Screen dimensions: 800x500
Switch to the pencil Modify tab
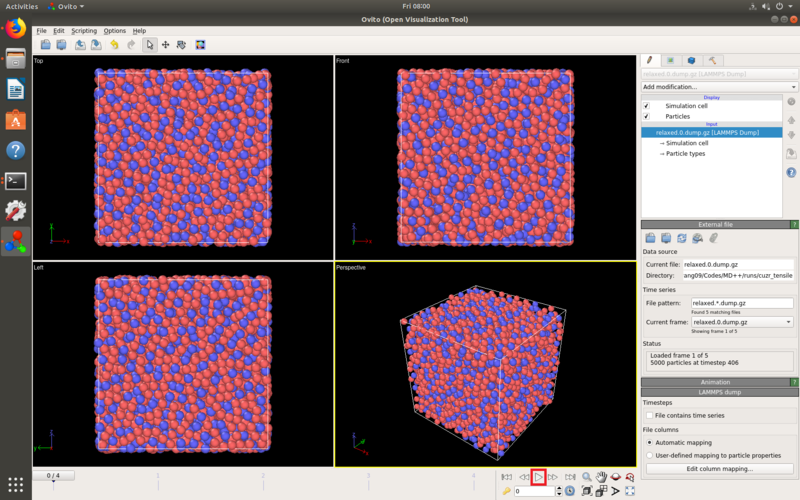pos(650,60)
